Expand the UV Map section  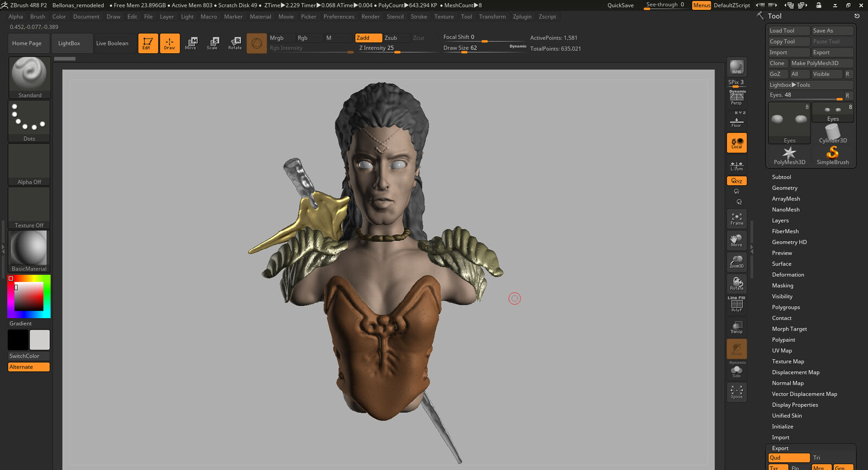[782, 351]
